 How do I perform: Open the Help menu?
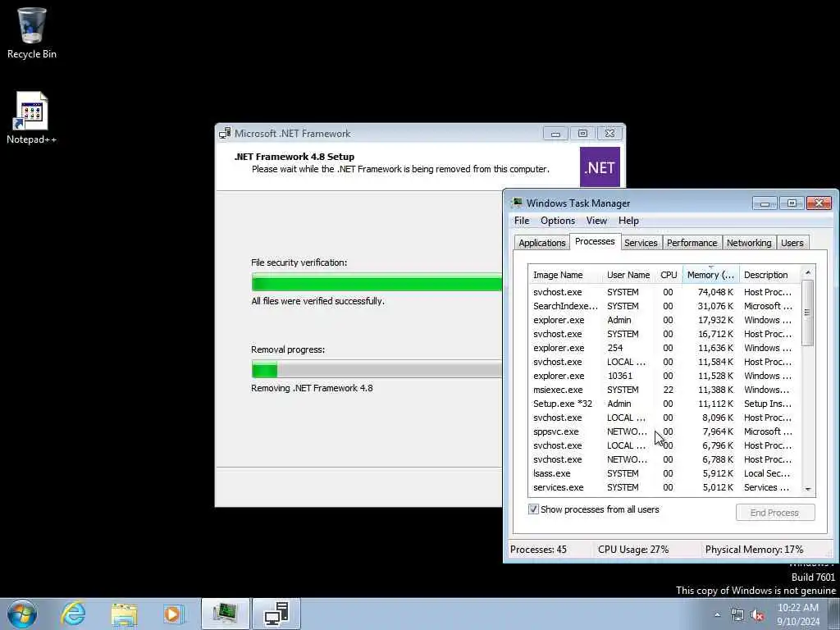[x=628, y=221]
